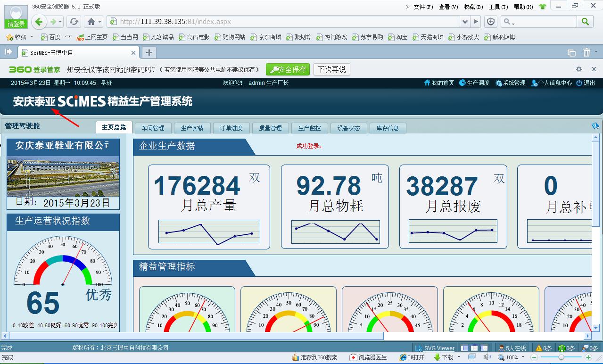Open the 工具(T) menu
The image size is (603, 364).
498,7
